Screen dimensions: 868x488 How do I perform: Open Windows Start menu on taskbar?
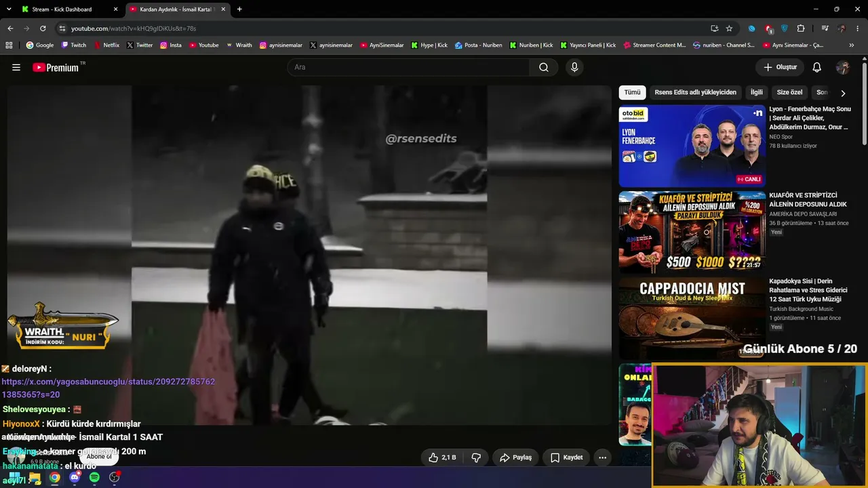[x=14, y=477]
